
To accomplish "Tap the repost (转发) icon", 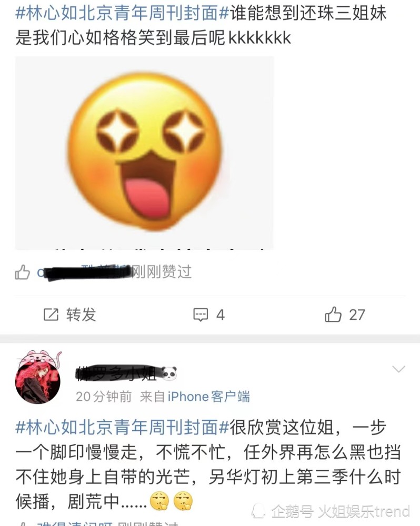I will tap(51, 315).
